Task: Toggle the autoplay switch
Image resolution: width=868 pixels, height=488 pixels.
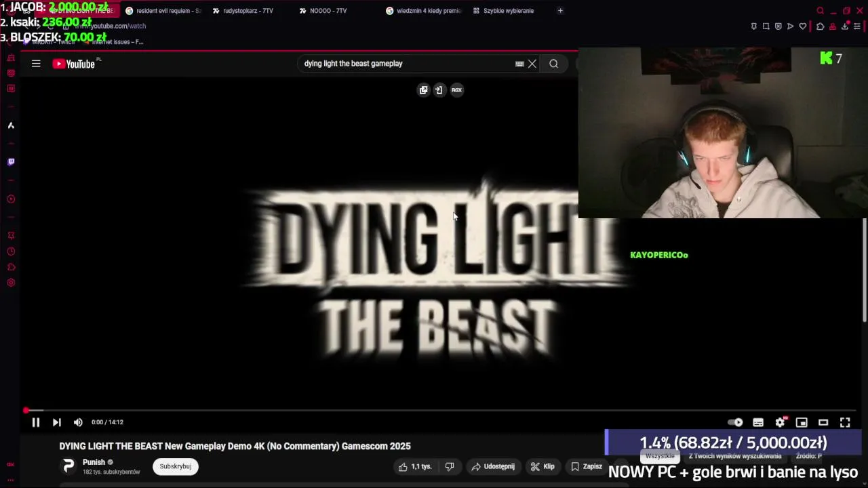Action: [x=736, y=422]
